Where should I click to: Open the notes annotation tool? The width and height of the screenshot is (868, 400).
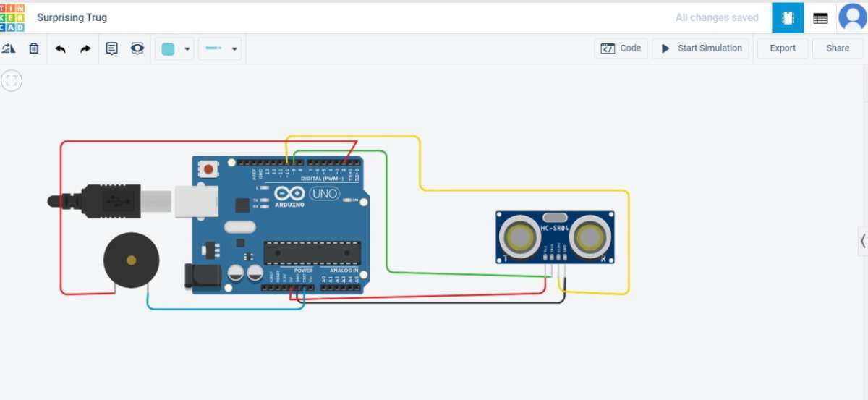point(111,48)
